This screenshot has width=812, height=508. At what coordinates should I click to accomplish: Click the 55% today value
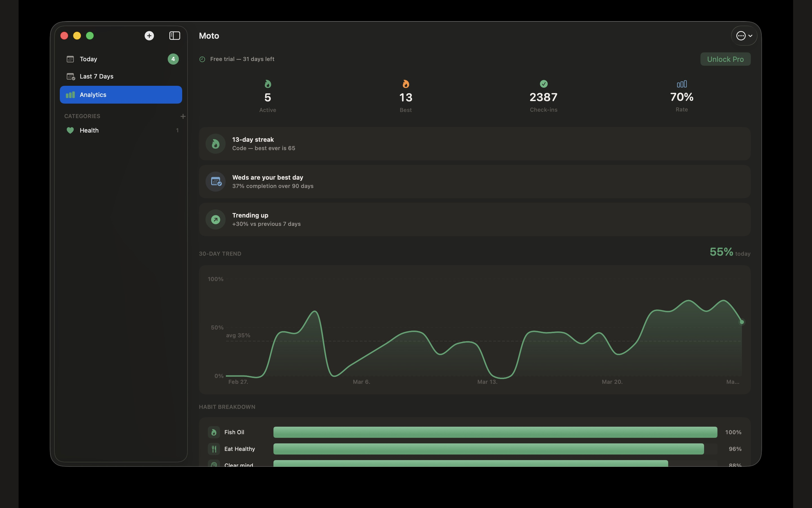pos(721,252)
